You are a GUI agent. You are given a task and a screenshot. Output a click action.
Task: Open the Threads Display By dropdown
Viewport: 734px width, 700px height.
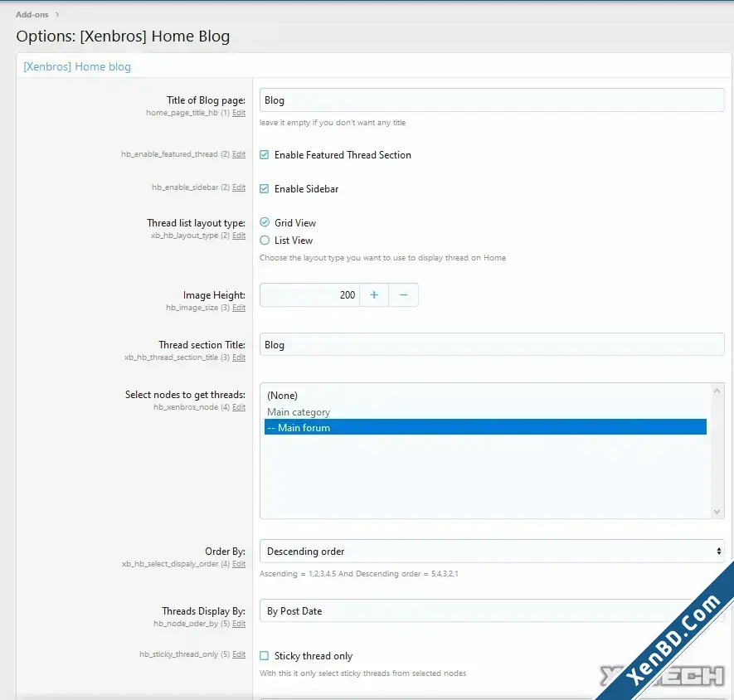(492, 611)
